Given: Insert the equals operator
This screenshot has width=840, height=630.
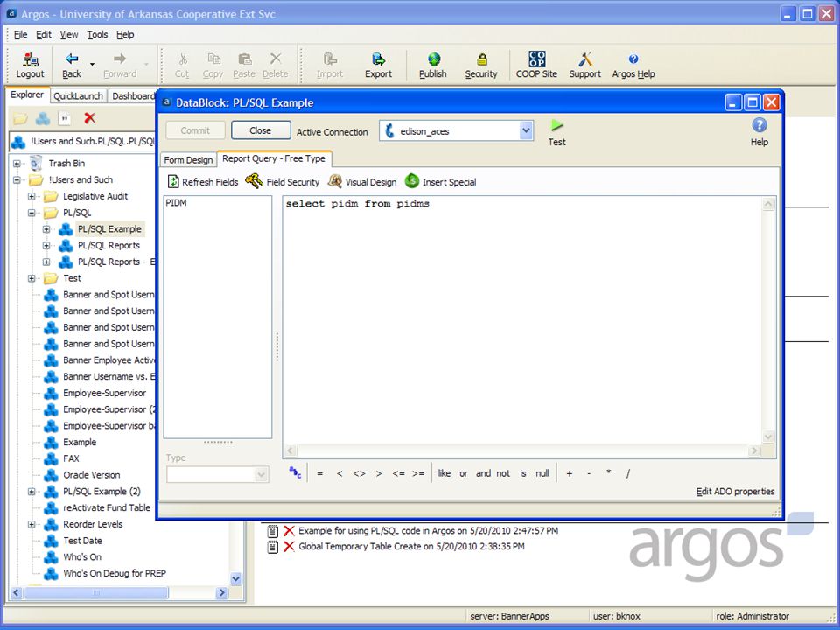Looking at the screenshot, I should click(x=320, y=473).
